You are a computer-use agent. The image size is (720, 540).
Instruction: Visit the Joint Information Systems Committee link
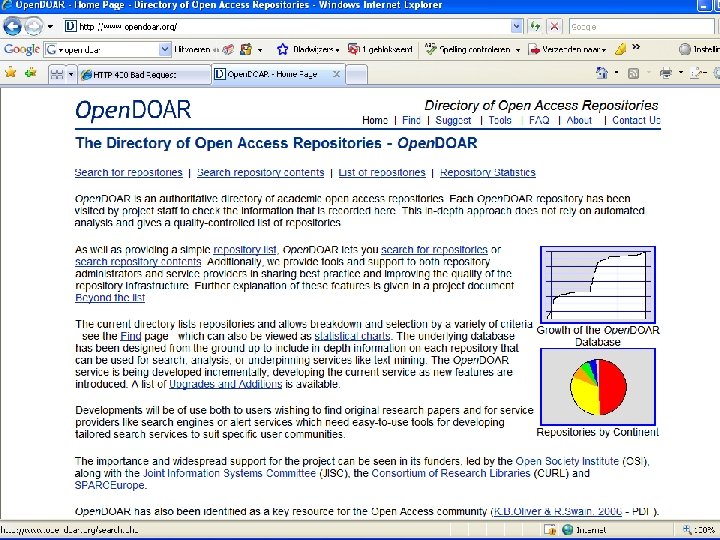(x=229, y=473)
